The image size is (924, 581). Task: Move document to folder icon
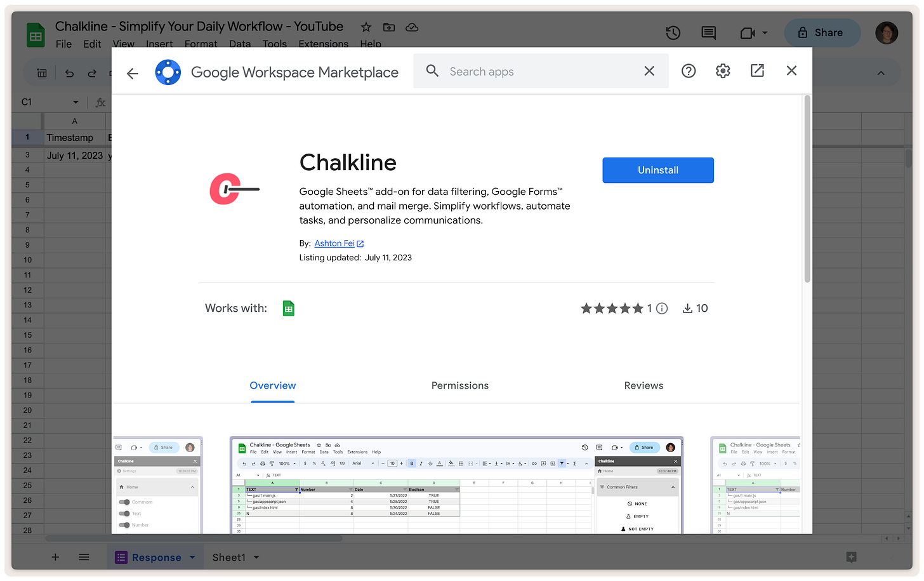tap(389, 27)
